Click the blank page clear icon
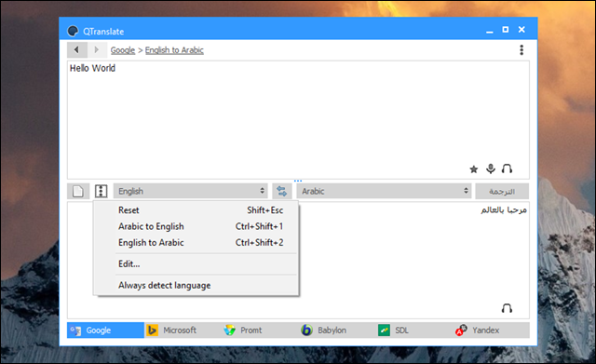This screenshot has height=364, width=596. coord(78,191)
